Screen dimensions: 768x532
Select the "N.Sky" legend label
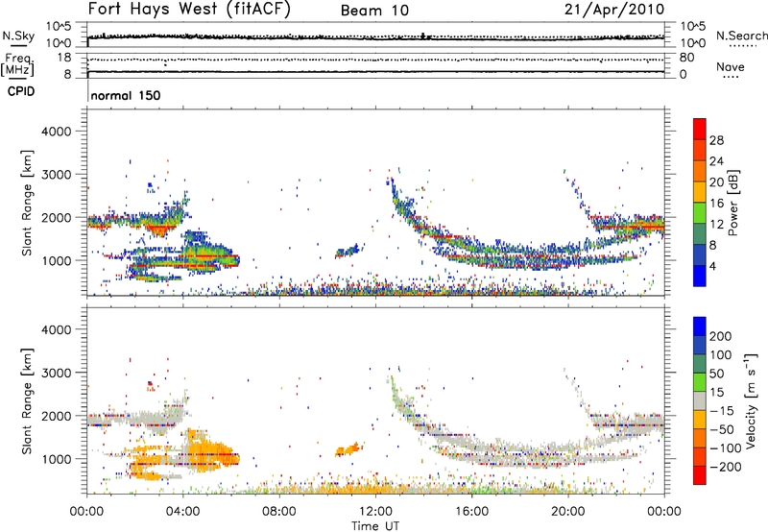pyautogui.click(x=18, y=36)
